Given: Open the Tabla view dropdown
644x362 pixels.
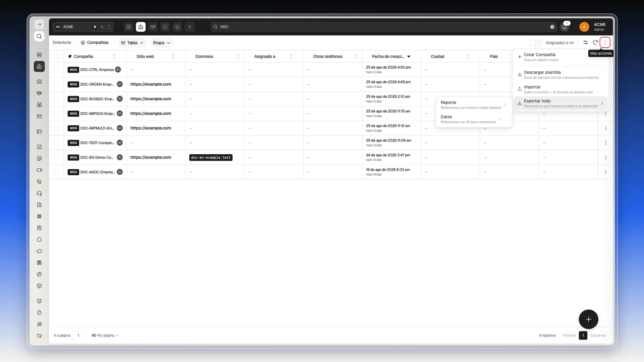Looking at the screenshot, I should (x=132, y=43).
